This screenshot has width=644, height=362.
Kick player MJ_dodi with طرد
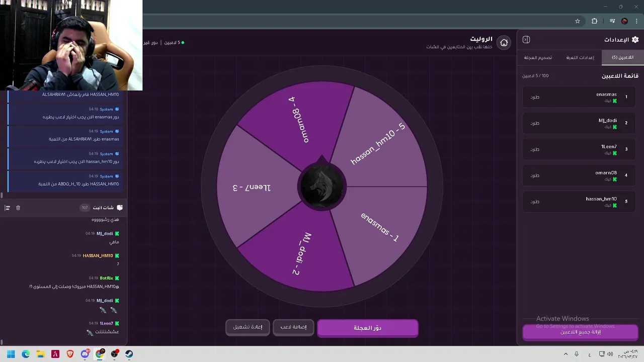click(x=535, y=123)
